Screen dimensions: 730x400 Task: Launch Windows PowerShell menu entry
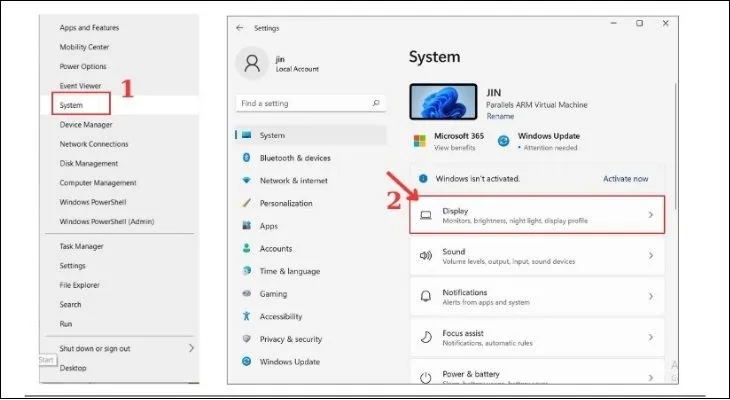(x=93, y=202)
